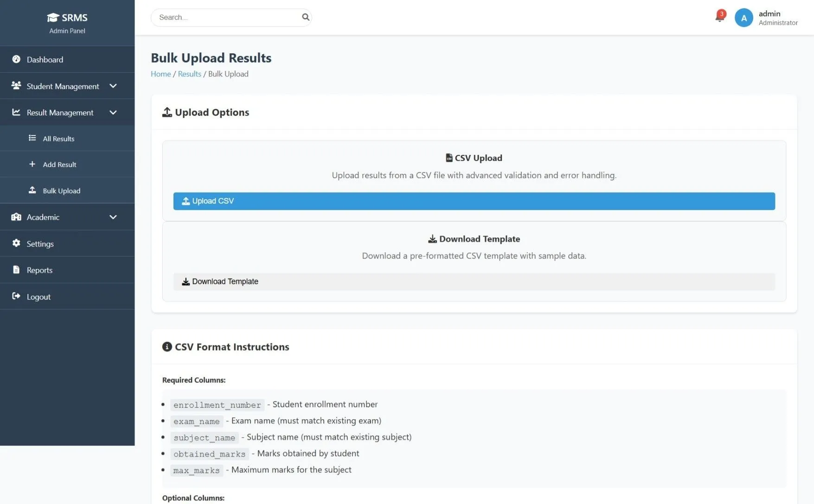
Task: Collapse the Student Management section
Action: tap(113, 86)
